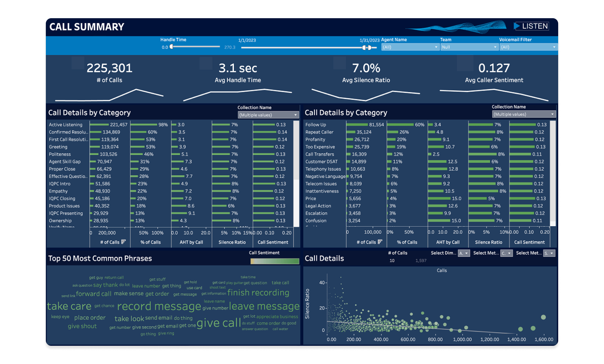Screen dimensions: 604x364
Task: Click sort icon beside right # of Calls axis
Action: [x=380, y=242]
